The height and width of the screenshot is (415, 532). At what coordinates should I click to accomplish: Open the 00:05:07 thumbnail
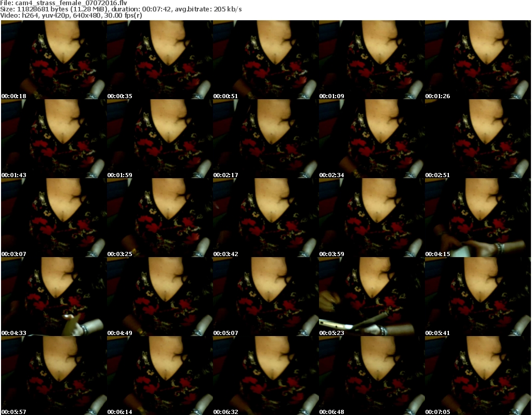[x=265, y=297]
